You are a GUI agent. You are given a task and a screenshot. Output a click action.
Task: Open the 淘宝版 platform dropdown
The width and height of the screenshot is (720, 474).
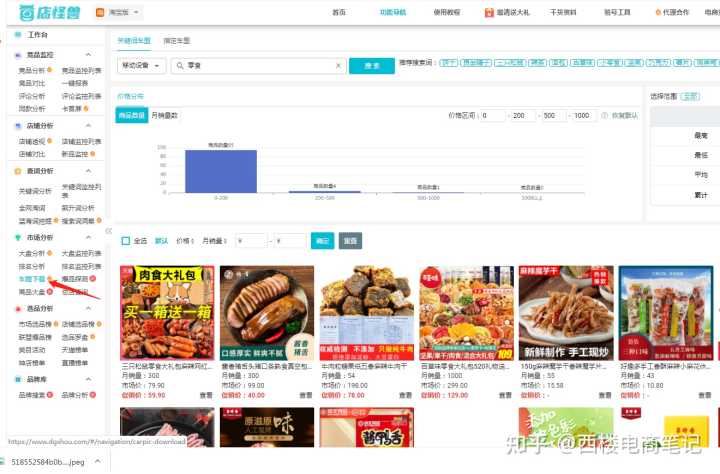point(118,13)
